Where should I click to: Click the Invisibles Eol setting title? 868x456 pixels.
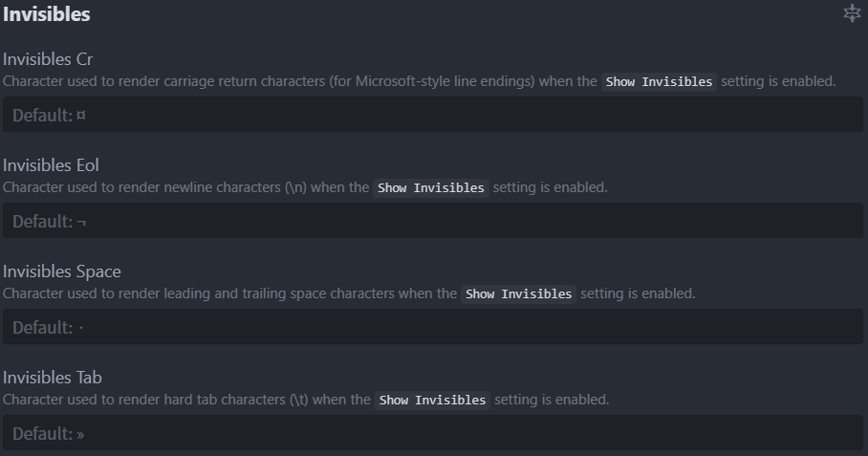(51, 165)
